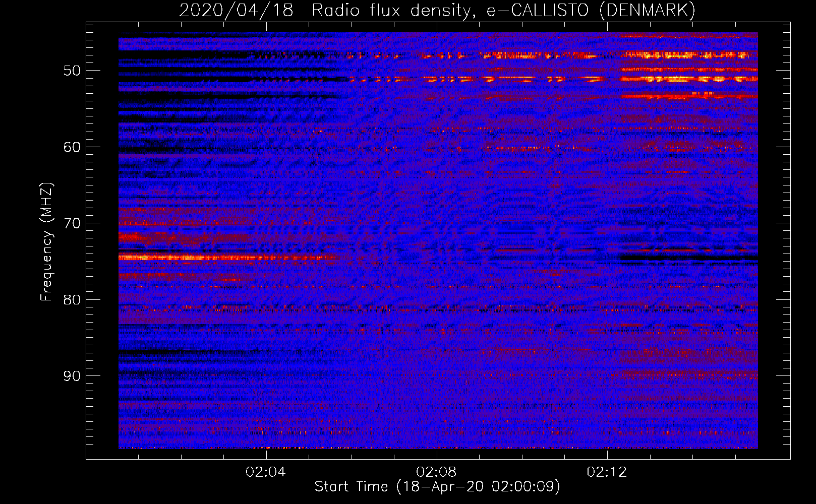Viewport: 816px width, 504px height.
Task: Click the 60 frequency tick label
Action: 72,147
